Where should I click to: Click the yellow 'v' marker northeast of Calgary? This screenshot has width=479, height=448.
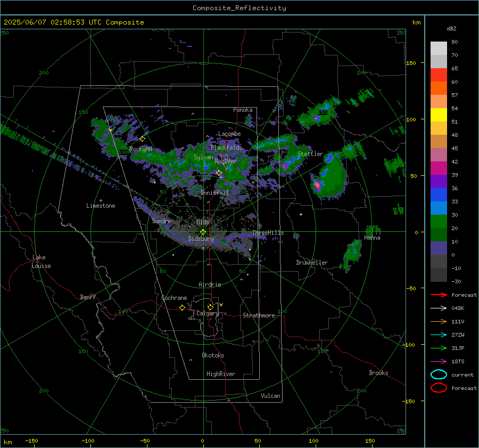(x=221, y=305)
